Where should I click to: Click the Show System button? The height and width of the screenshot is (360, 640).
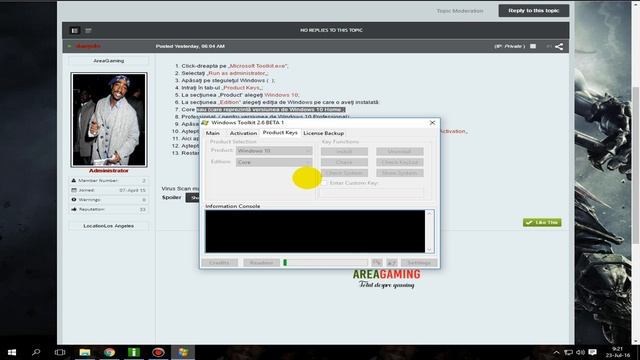[x=400, y=173]
